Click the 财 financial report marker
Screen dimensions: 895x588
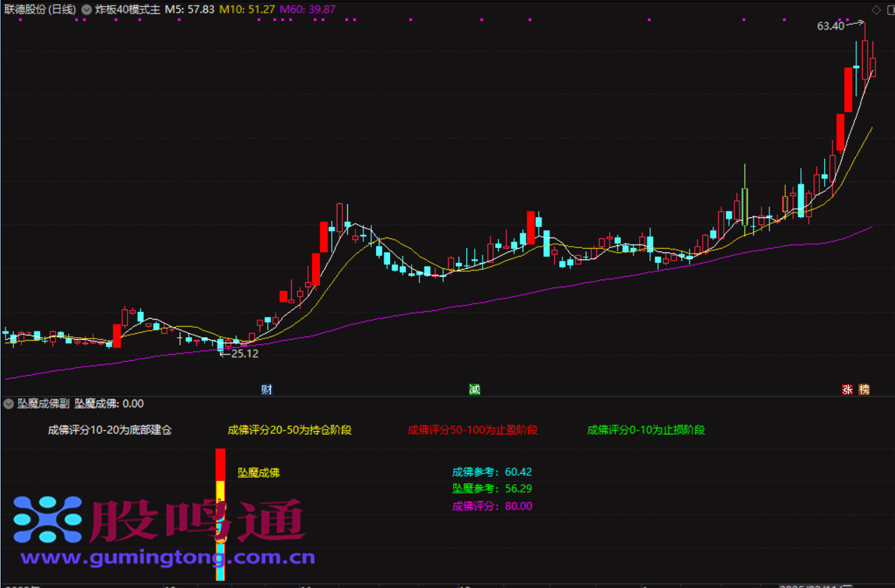267,390
